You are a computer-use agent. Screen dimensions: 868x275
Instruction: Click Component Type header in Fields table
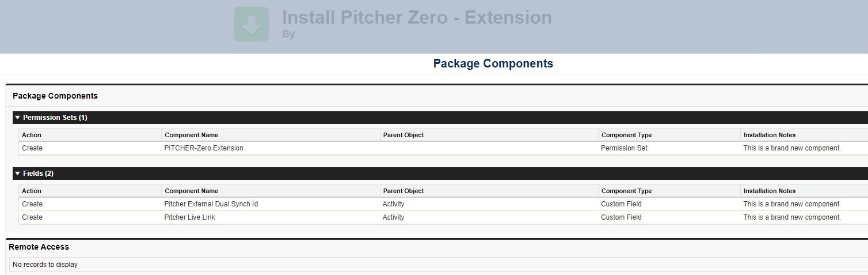[x=626, y=191]
